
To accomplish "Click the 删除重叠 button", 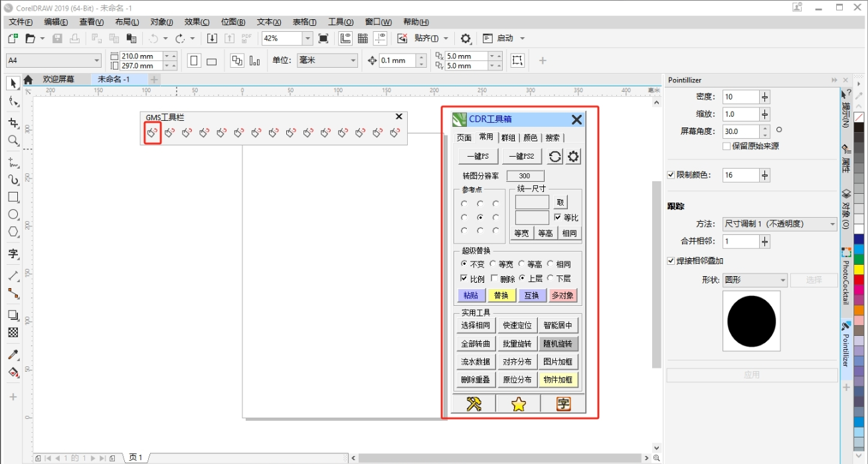I will point(476,380).
